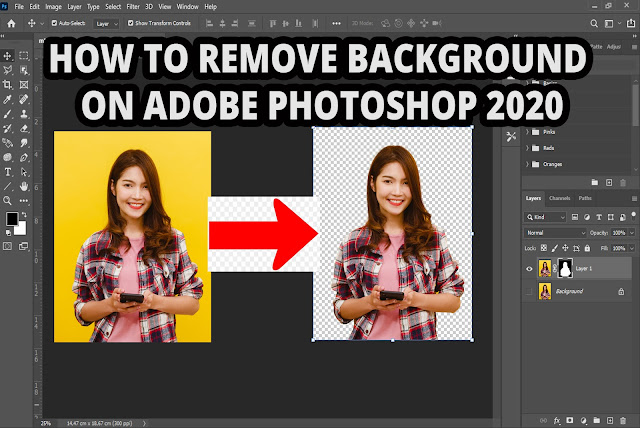Select the Move tool
The height and width of the screenshot is (428, 640).
tap(7, 55)
